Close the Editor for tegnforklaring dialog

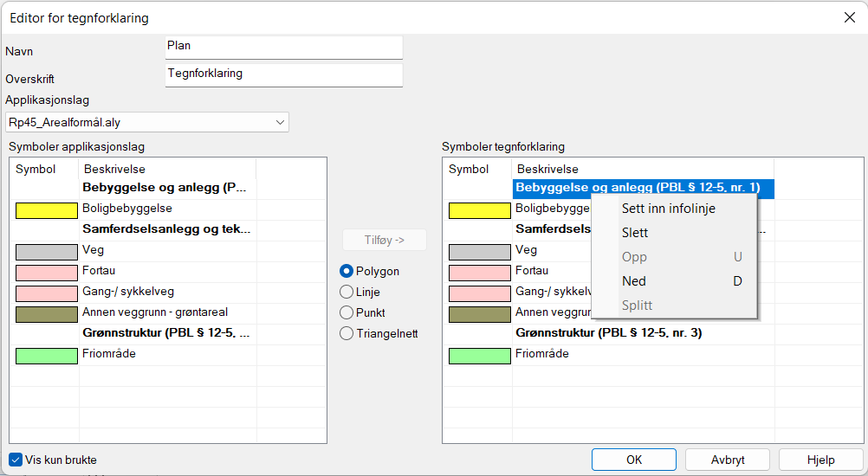(x=848, y=16)
